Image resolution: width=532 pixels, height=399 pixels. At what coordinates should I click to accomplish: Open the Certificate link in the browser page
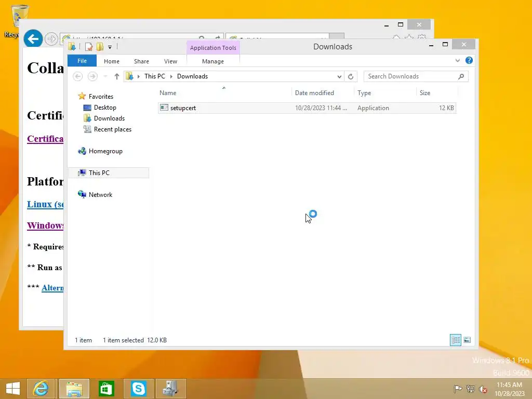pyautogui.click(x=45, y=139)
